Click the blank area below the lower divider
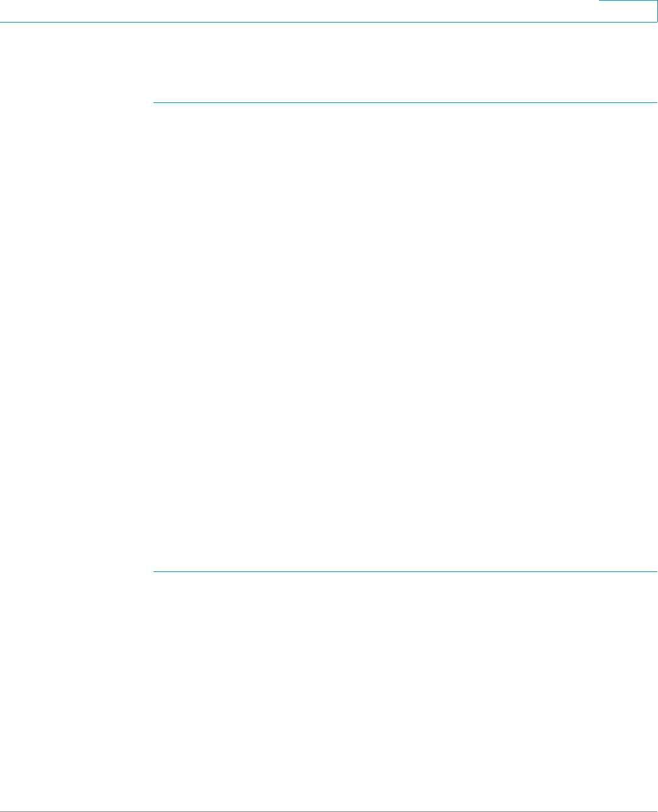658x812 pixels. point(405,691)
